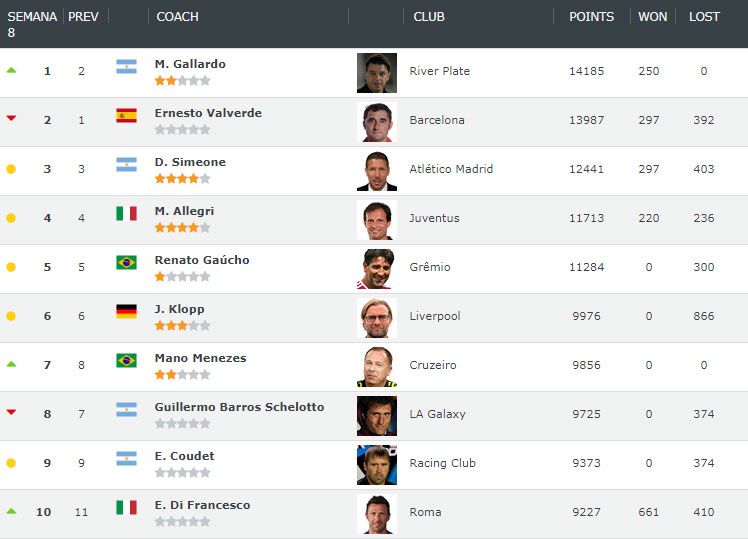748x539 pixels.
Task: Sort by POINTS column header
Action: coord(592,17)
